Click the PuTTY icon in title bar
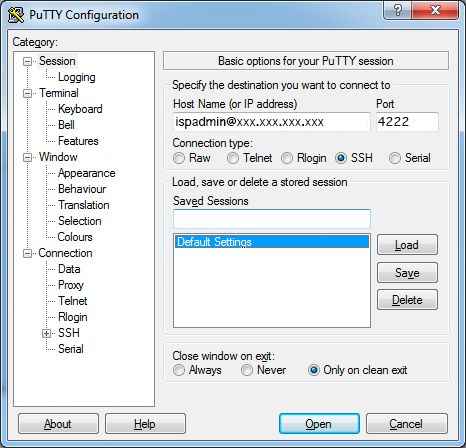Screen dimensions: 466x448 16,15
